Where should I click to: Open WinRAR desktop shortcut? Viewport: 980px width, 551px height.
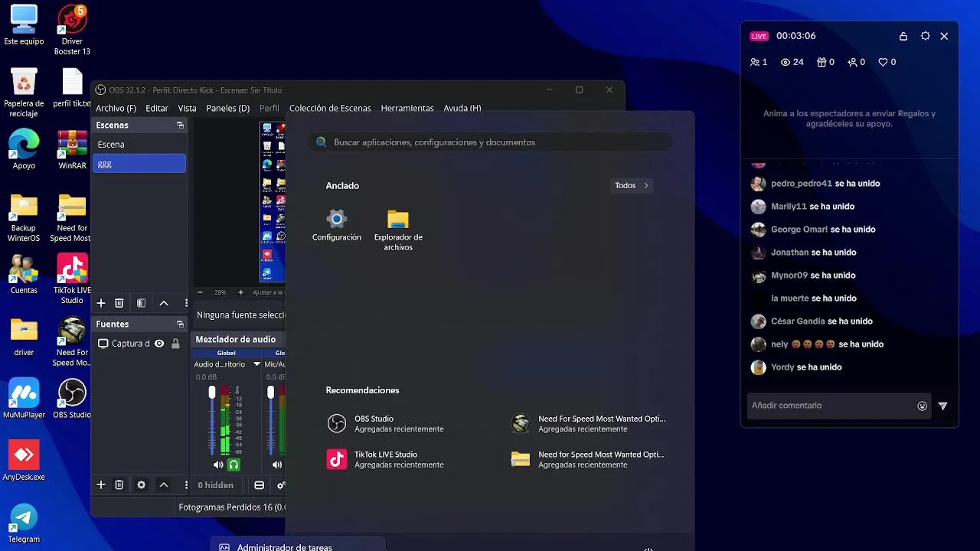tap(72, 150)
